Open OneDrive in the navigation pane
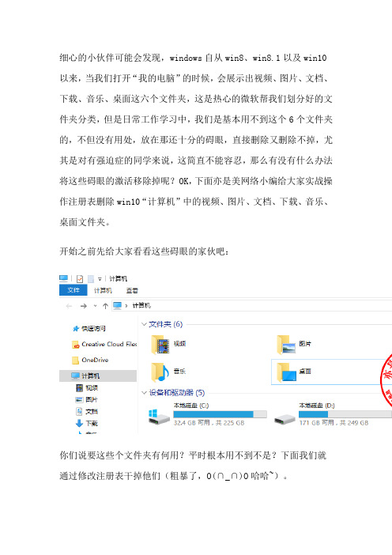Image resolution: width=392 pixels, height=555 pixels. (90, 360)
